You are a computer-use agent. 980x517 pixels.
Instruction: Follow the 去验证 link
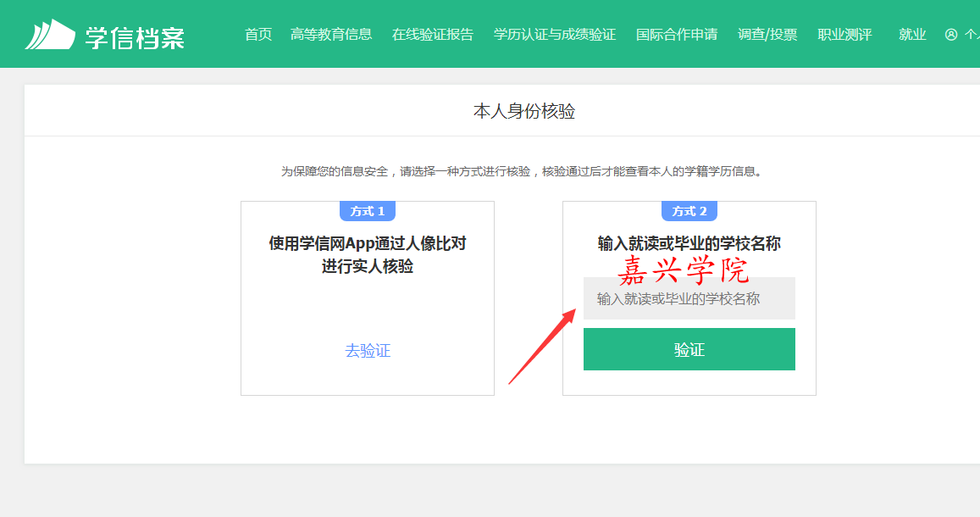pyautogui.click(x=368, y=350)
